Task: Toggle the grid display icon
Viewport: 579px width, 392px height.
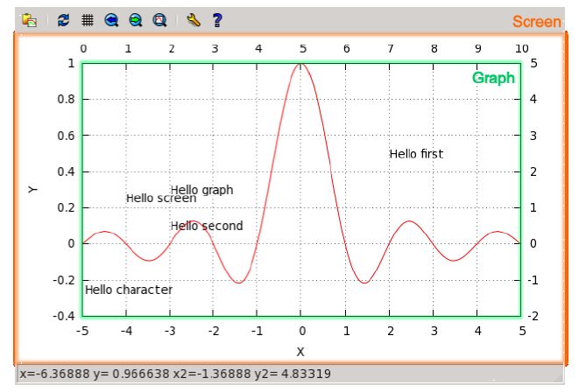Action: [88, 18]
